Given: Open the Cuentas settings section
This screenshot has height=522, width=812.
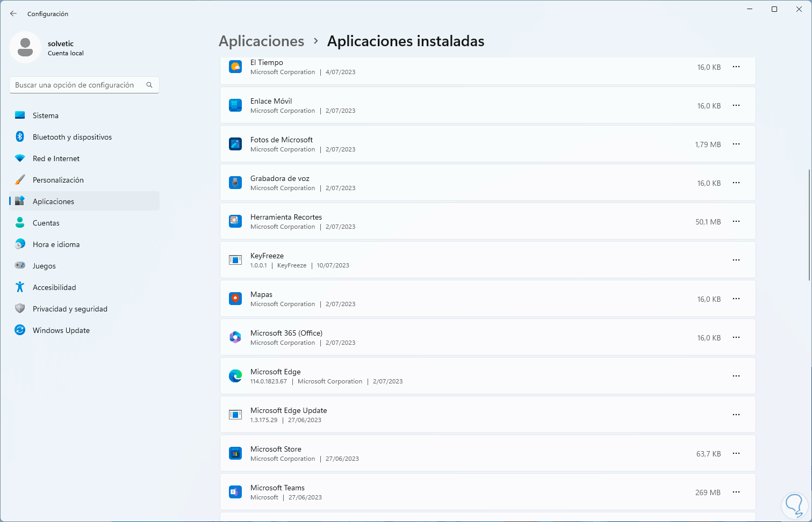Looking at the screenshot, I should coord(84,223).
